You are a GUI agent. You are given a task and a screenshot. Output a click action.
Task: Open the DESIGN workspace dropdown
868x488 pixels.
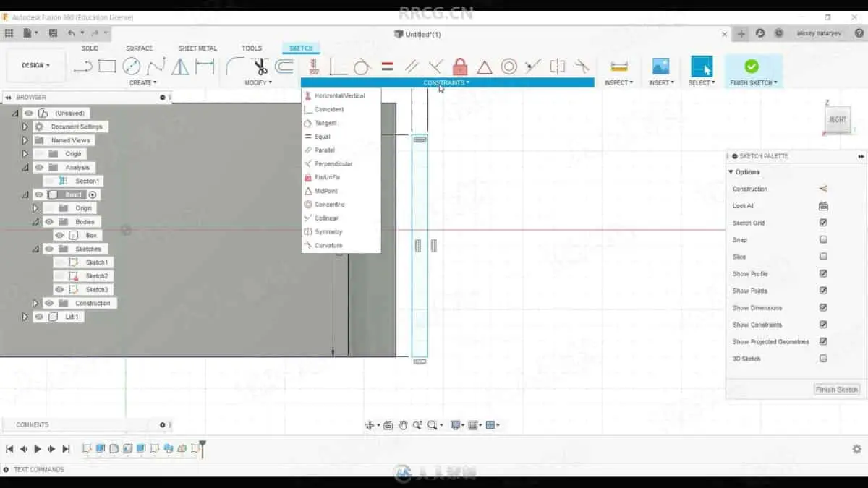(35, 65)
